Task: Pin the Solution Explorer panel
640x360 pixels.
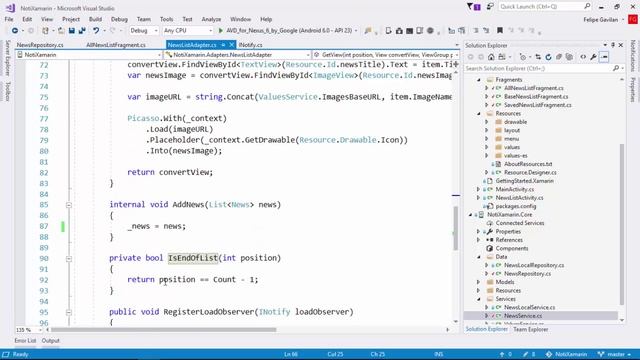Action: click(x=613, y=45)
